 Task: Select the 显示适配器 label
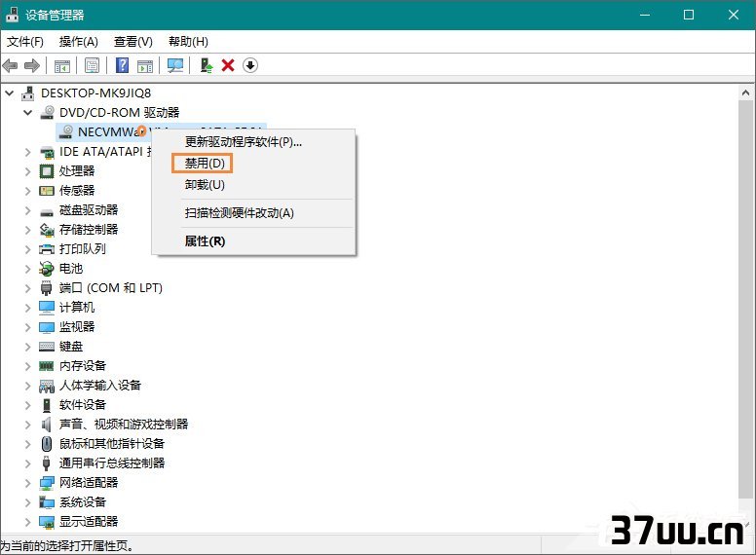click(x=89, y=521)
